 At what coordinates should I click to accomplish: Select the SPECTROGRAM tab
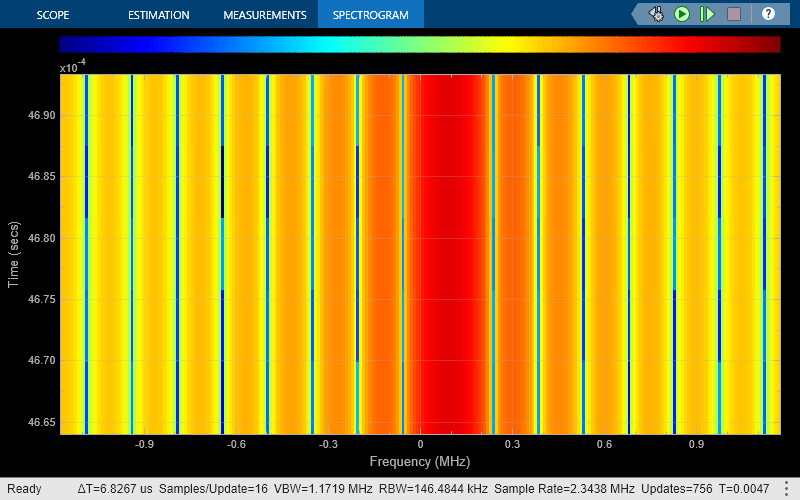click(x=370, y=15)
